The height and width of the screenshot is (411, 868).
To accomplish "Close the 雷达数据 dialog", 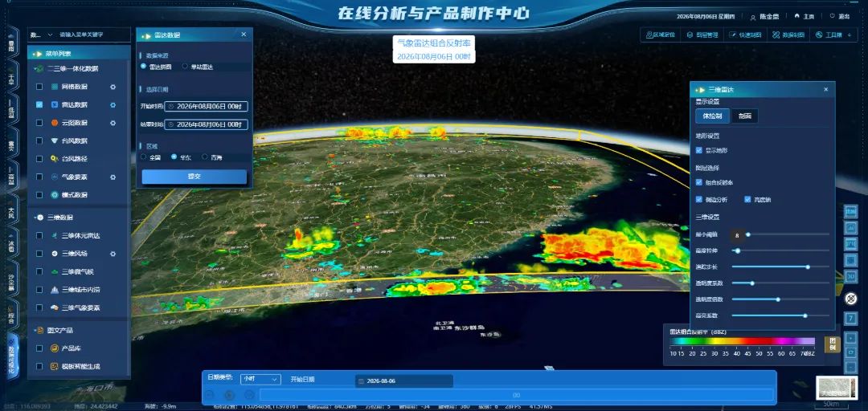I will (x=244, y=35).
